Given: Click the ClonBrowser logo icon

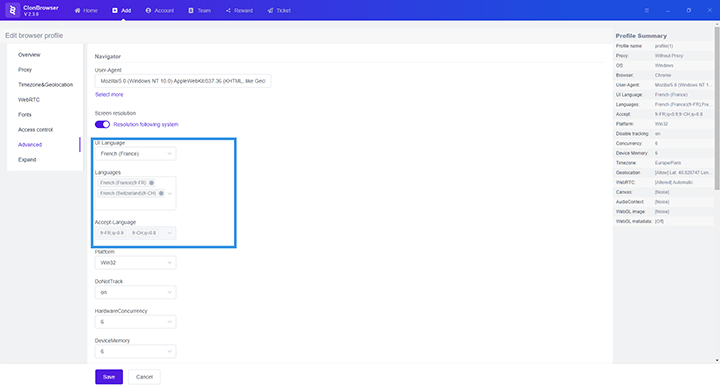Looking at the screenshot, I should [12, 10].
